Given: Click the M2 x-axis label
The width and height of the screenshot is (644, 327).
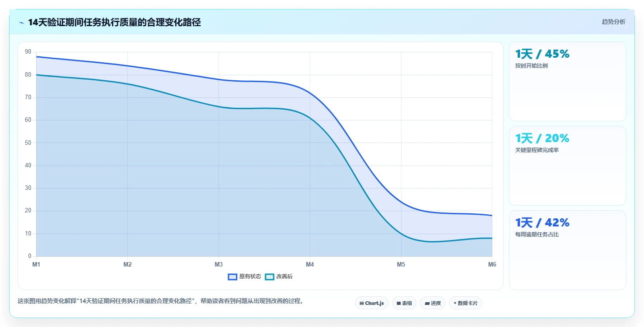Looking at the screenshot, I should pos(127,265).
